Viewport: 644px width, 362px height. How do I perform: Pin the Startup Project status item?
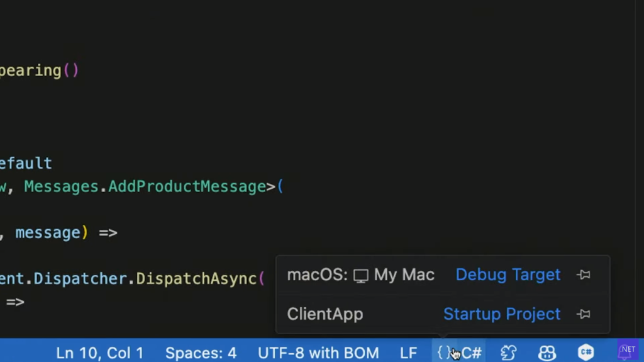click(x=584, y=314)
